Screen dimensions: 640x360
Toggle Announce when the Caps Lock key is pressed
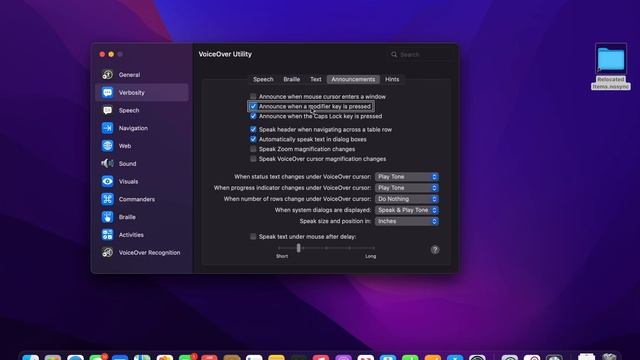253,116
